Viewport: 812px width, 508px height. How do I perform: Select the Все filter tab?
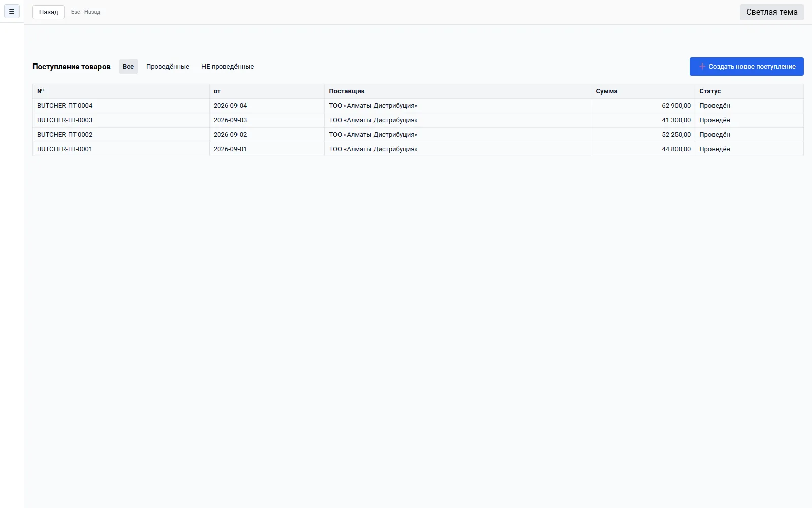click(x=128, y=67)
